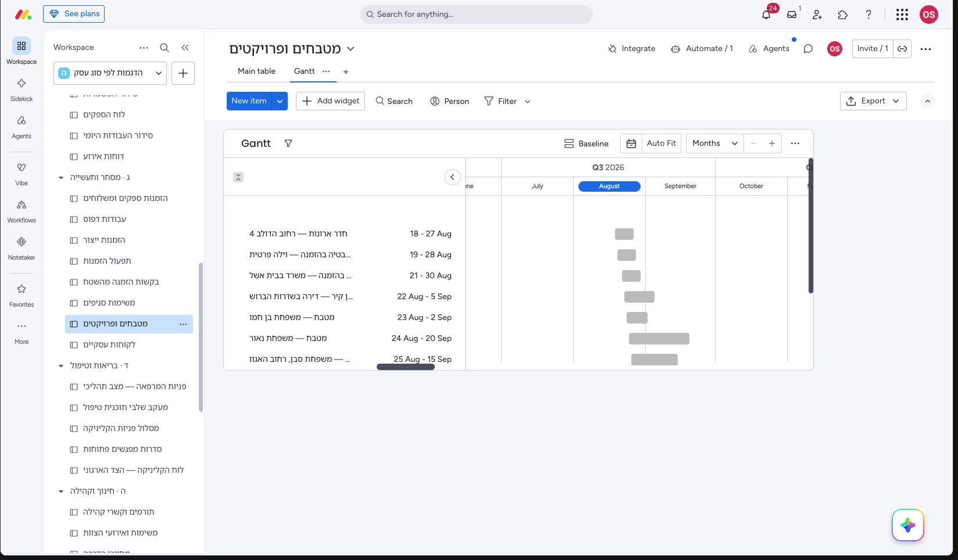Open the Integrate menu
The height and width of the screenshot is (560, 958).
pos(631,49)
